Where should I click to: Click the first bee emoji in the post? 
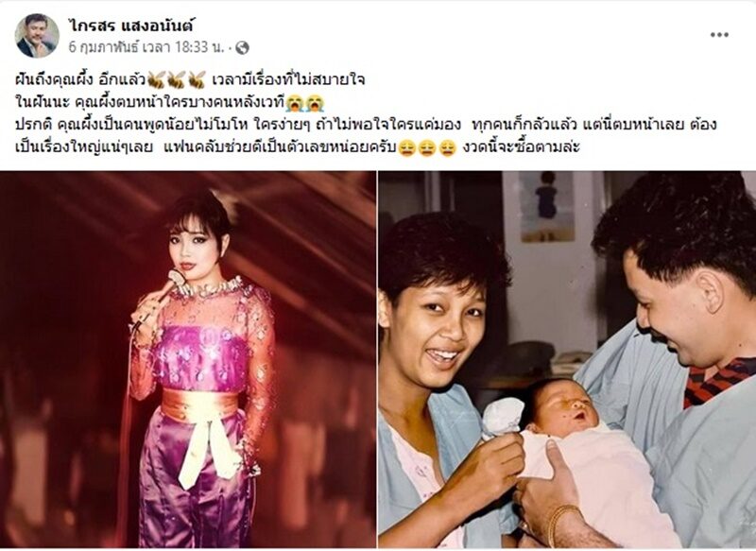[x=156, y=79]
